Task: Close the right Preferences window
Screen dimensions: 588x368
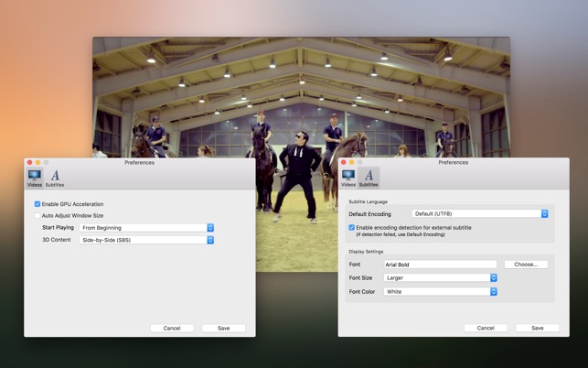Action: (x=344, y=162)
